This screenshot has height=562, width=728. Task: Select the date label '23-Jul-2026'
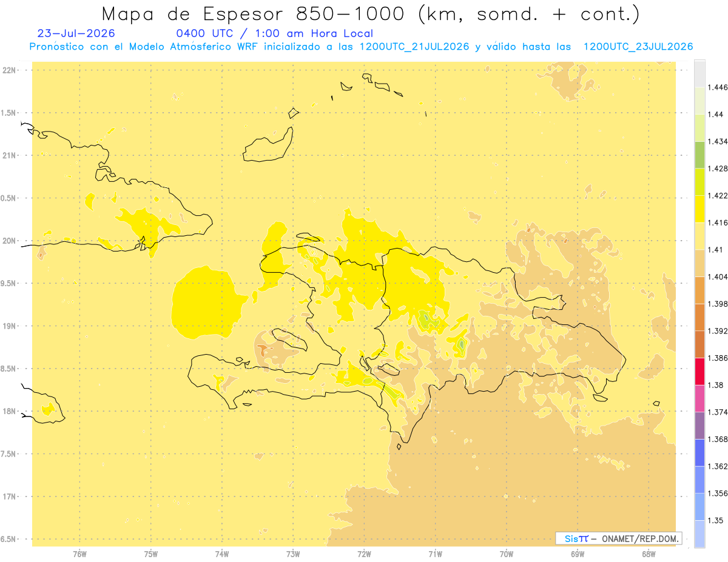[x=76, y=33]
